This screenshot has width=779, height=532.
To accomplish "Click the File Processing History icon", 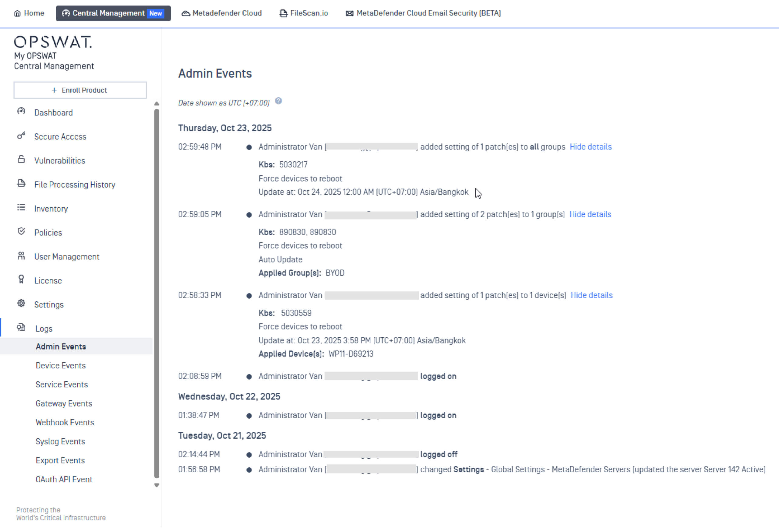I will coord(21,184).
